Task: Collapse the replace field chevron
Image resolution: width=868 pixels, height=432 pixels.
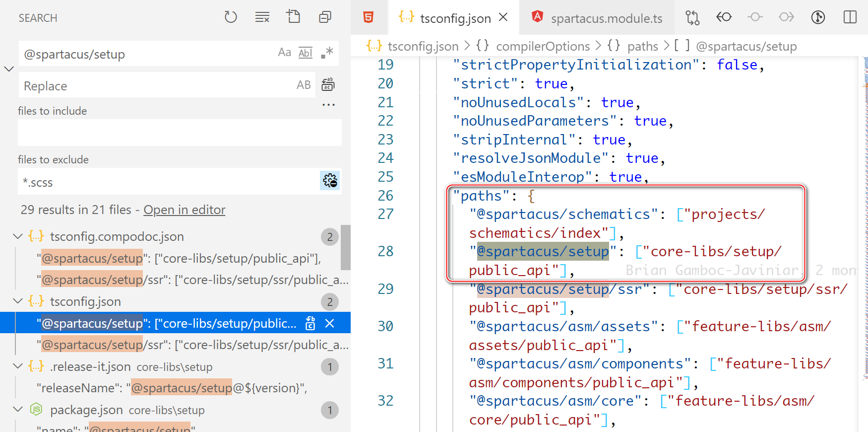Action: [x=9, y=69]
